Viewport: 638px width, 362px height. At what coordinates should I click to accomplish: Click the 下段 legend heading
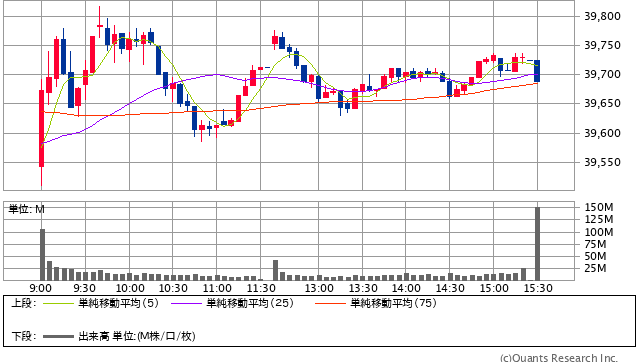(24, 336)
